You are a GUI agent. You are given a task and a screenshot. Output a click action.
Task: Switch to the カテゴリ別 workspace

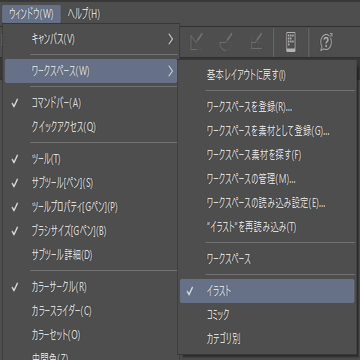click(267, 339)
